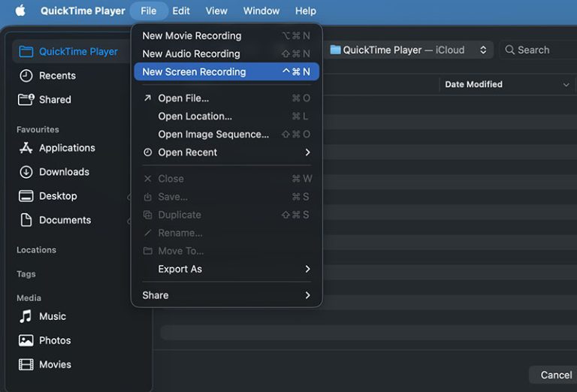Select Shared in the sidebar
This screenshot has height=392, width=577.
(x=55, y=100)
